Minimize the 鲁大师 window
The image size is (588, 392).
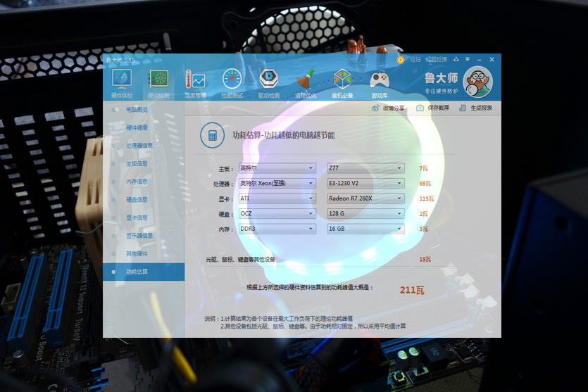(480, 60)
